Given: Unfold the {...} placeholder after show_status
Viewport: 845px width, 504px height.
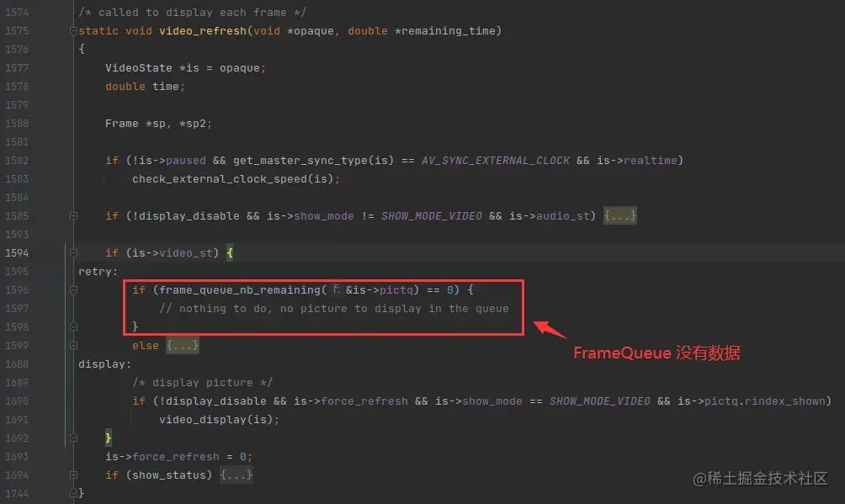Looking at the screenshot, I should click(x=236, y=475).
